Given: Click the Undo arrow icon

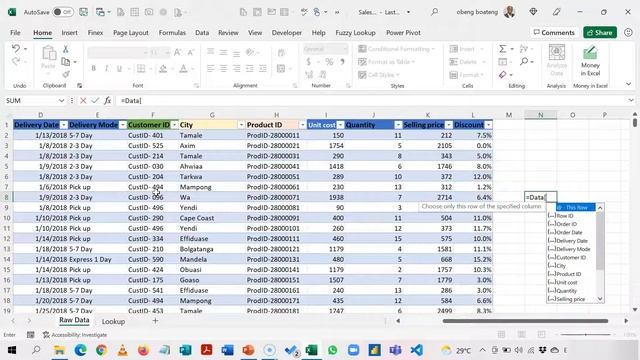Looking at the screenshot, I should click(16, 49).
